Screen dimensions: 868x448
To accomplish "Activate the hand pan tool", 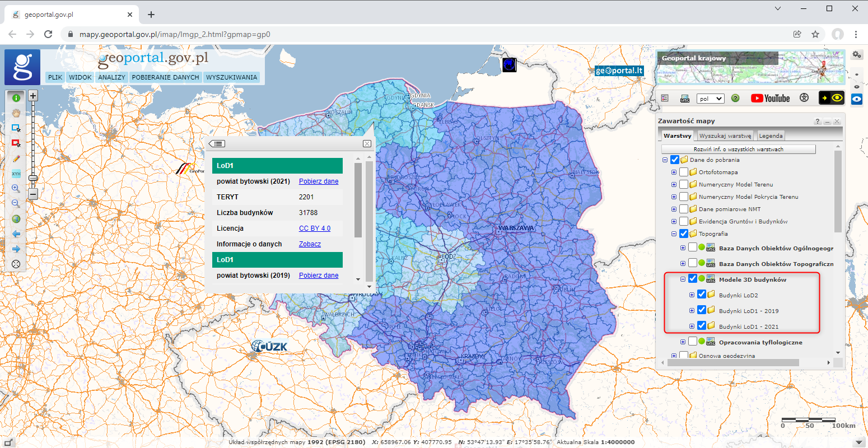I will [x=16, y=113].
